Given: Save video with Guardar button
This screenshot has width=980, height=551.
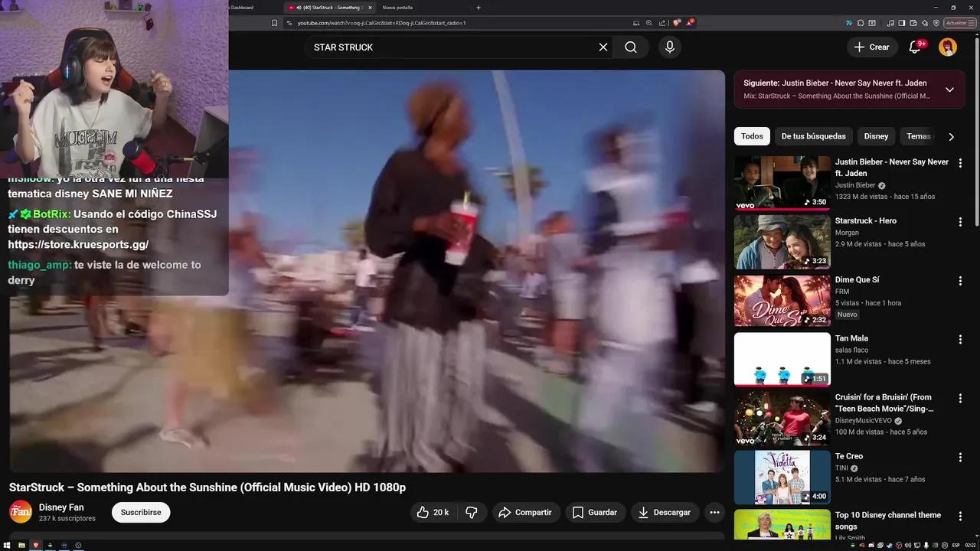Looking at the screenshot, I should 595,513.
